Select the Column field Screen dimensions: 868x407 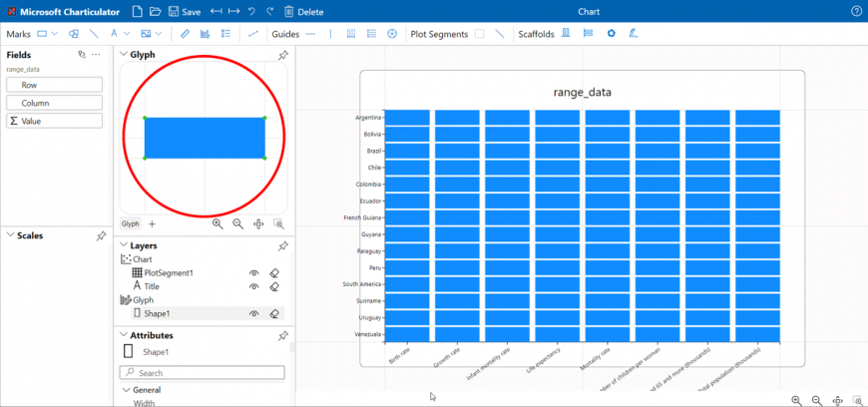[x=54, y=103]
